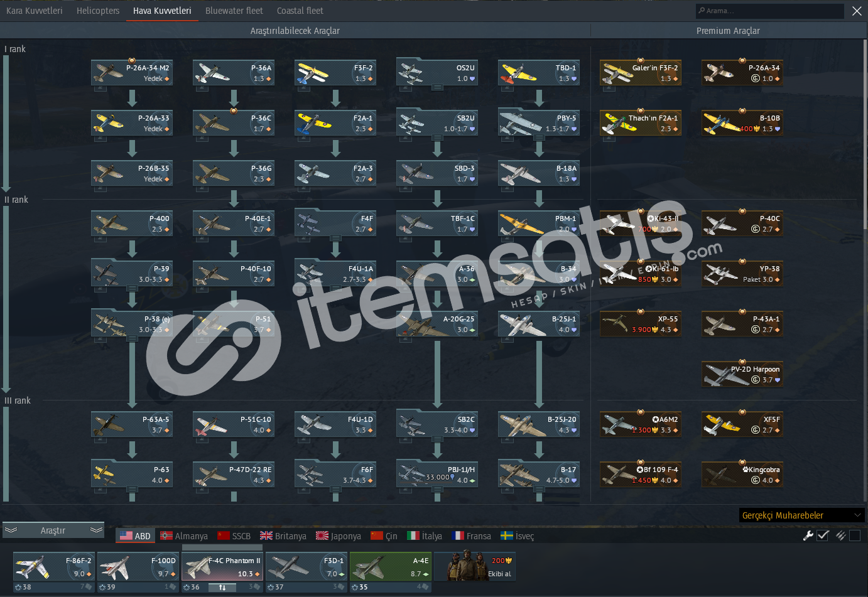868x597 pixels.
Task: Select the F-4C Phantom II crew slot
Action: tap(222, 571)
